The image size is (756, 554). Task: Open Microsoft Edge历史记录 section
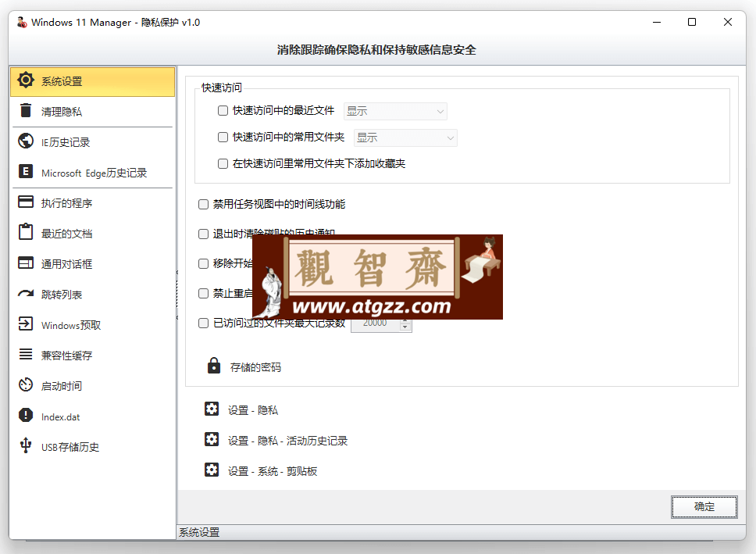(x=93, y=172)
